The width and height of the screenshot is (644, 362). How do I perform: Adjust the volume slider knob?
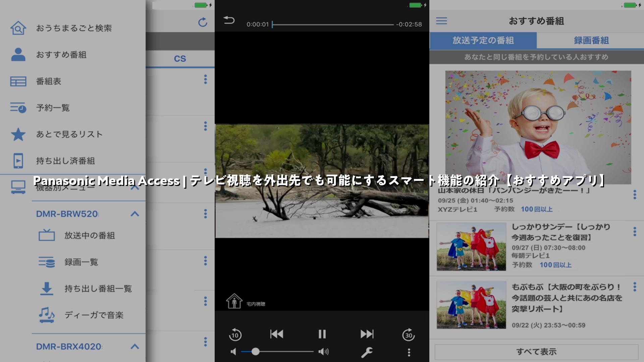click(256, 351)
